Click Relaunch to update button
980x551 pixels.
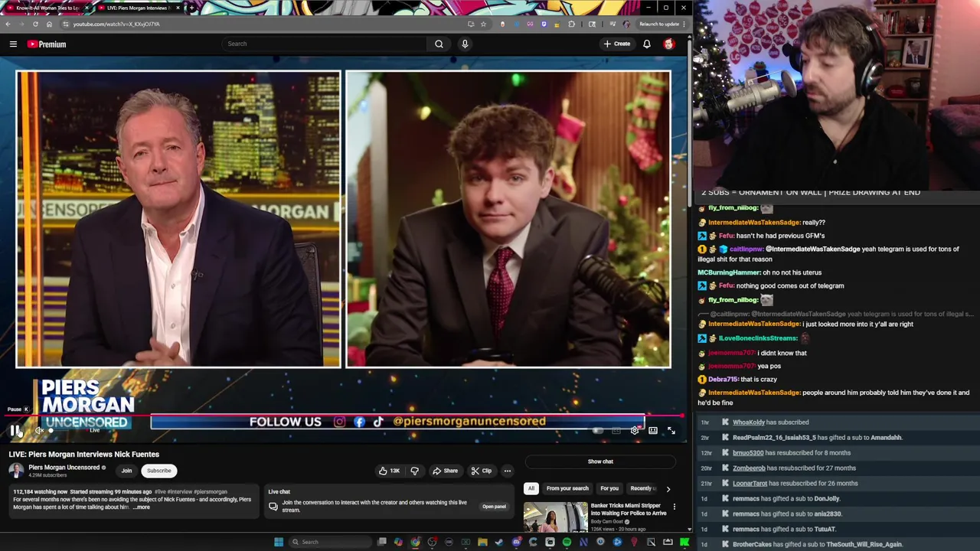[x=659, y=24]
